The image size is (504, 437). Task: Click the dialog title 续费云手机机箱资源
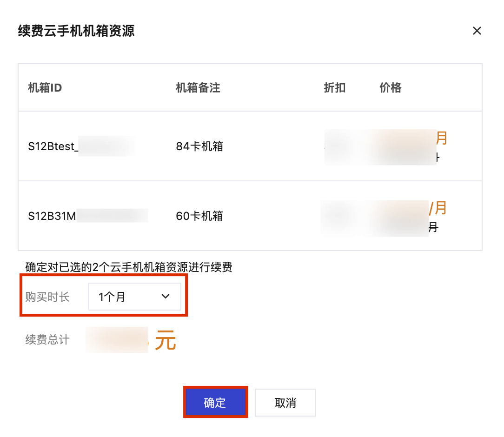tap(77, 31)
